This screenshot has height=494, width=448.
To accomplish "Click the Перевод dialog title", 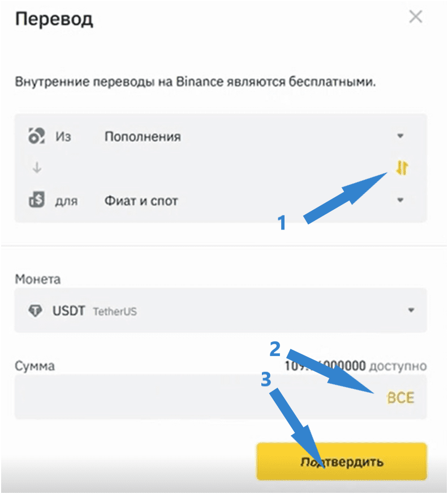I will (x=54, y=19).
